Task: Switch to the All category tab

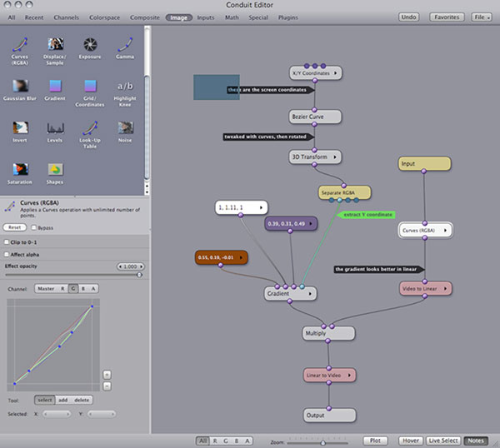Action: coord(12,17)
